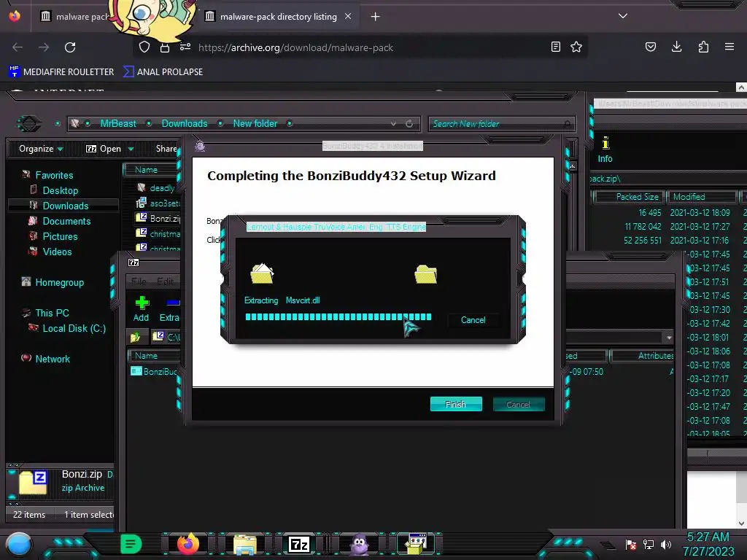The width and height of the screenshot is (747, 560).
Task: Click the site lock padlock icon
Action: click(x=165, y=47)
